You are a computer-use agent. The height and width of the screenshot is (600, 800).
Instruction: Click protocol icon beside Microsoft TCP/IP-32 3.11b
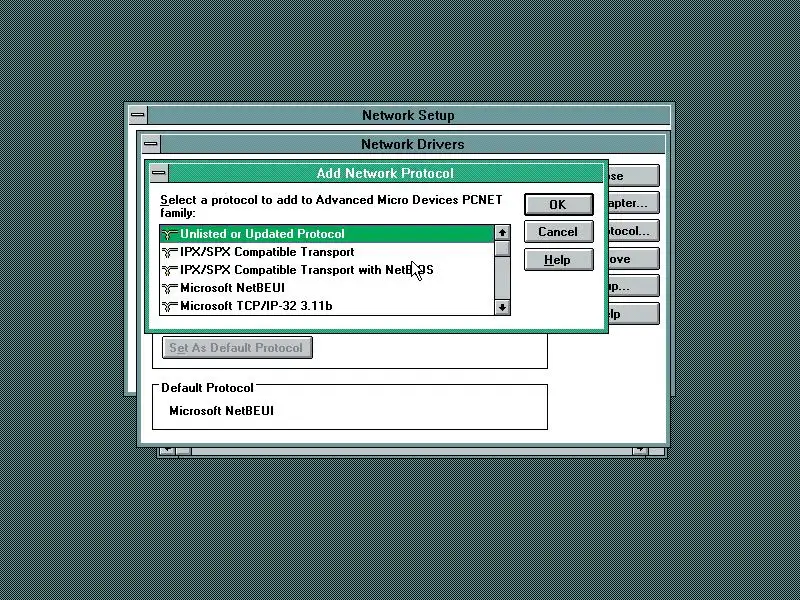coord(169,306)
